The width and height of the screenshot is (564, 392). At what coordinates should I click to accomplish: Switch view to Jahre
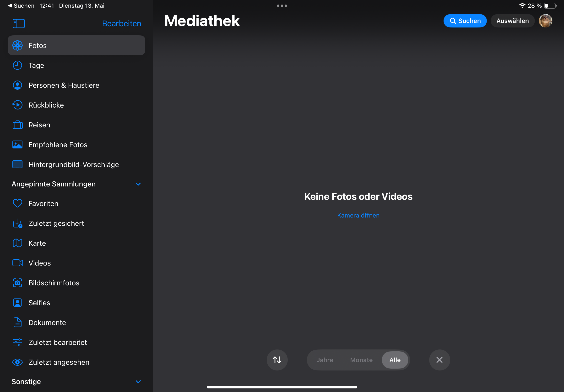[325, 360]
